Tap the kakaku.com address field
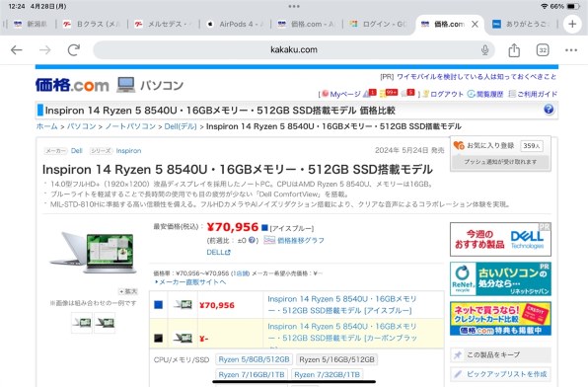The image size is (588, 387). pos(294,49)
